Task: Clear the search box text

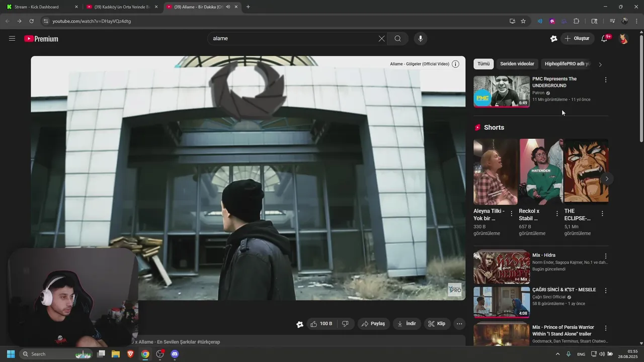Action: (x=381, y=38)
